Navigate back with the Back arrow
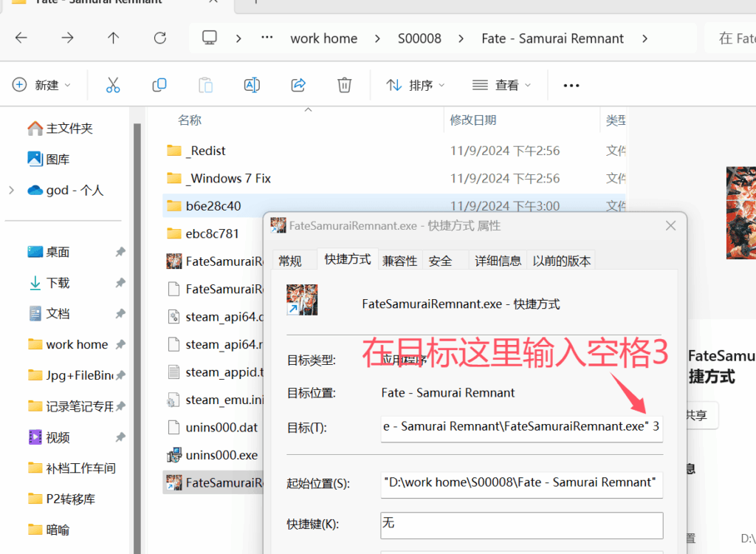This screenshot has width=756, height=554. coord(21,38)
